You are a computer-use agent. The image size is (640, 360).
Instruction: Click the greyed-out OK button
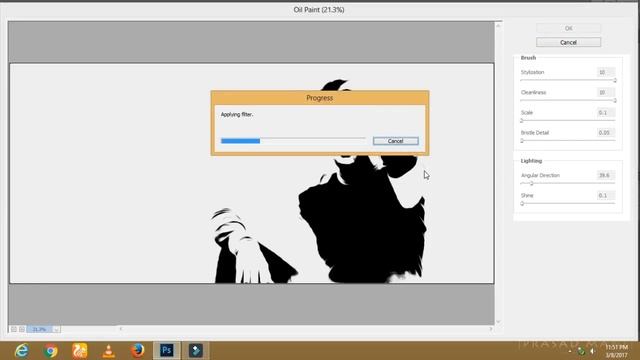[x=568, y=28]
